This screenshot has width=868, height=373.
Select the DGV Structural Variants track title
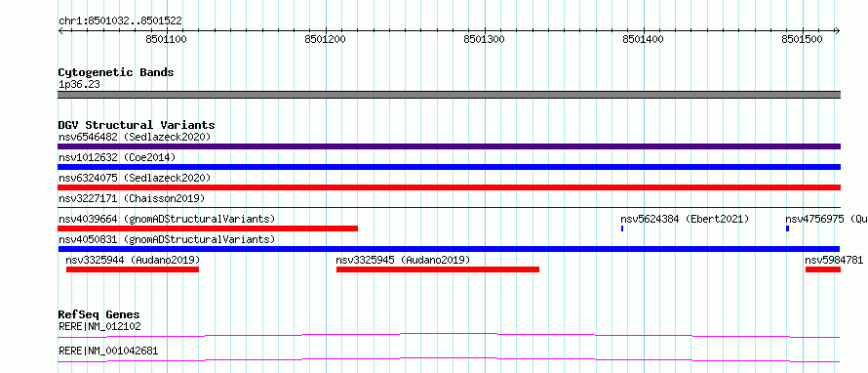pos(137,125)
